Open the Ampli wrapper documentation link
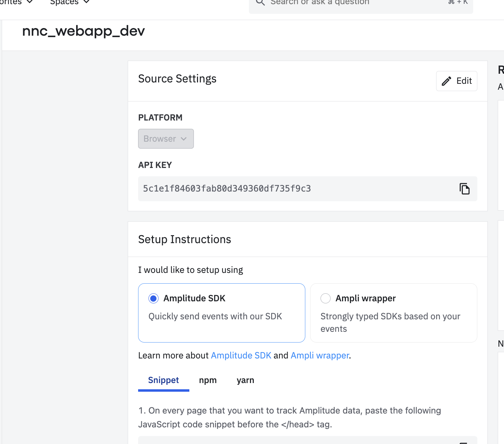Image resolution: width=504 pixels, height=444 pixels. pyautogui.click(x=319, y=356)
